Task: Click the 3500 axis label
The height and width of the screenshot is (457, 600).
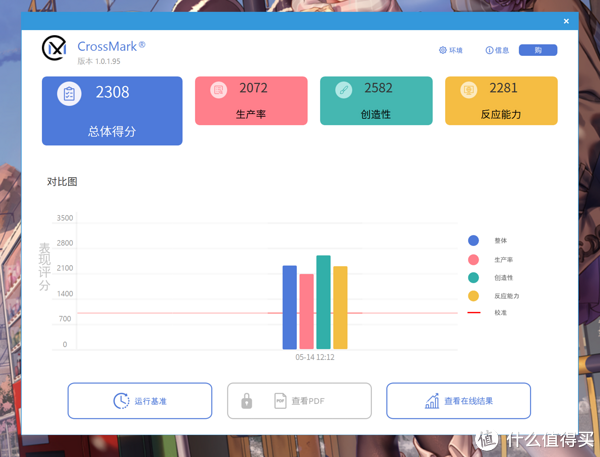Action: (x=65, y=218)
